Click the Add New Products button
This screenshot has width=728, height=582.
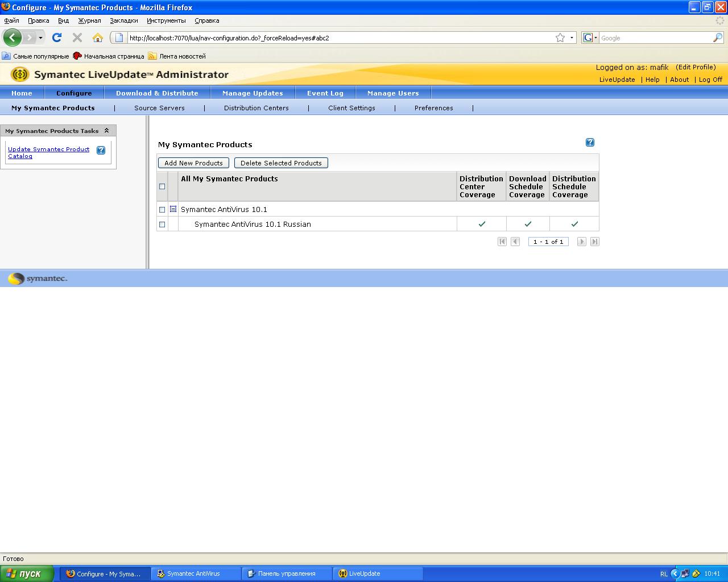(193, 163)
